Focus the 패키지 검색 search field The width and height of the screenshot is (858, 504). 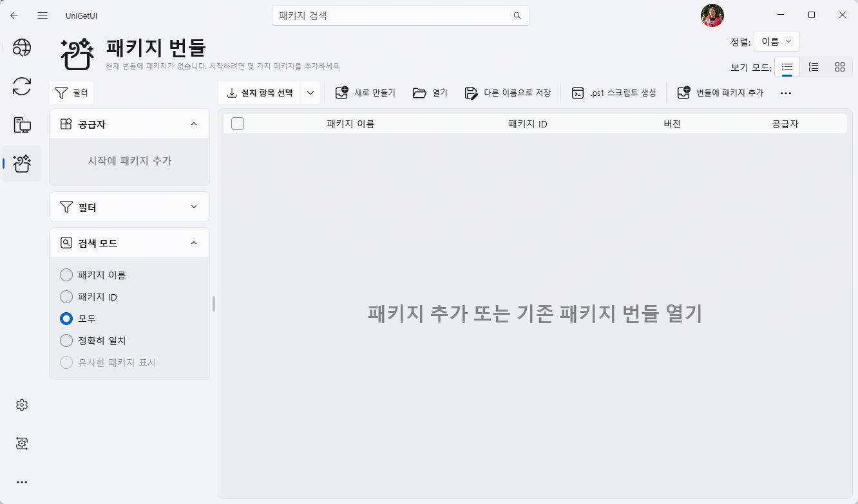[401, 15]
